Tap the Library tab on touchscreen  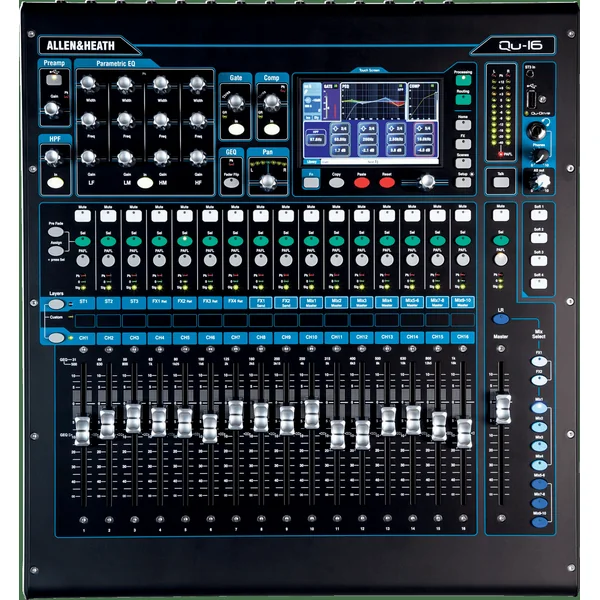click(x=311, y=162)
